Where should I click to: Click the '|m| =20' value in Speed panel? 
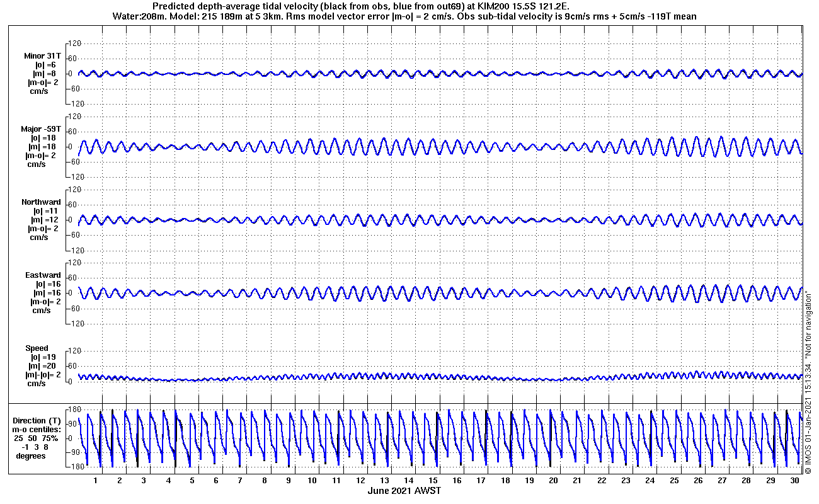point(43,366)
